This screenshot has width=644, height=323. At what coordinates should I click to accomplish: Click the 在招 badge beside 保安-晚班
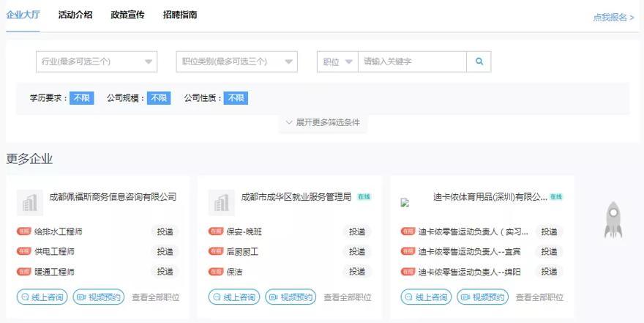point(216,231)
